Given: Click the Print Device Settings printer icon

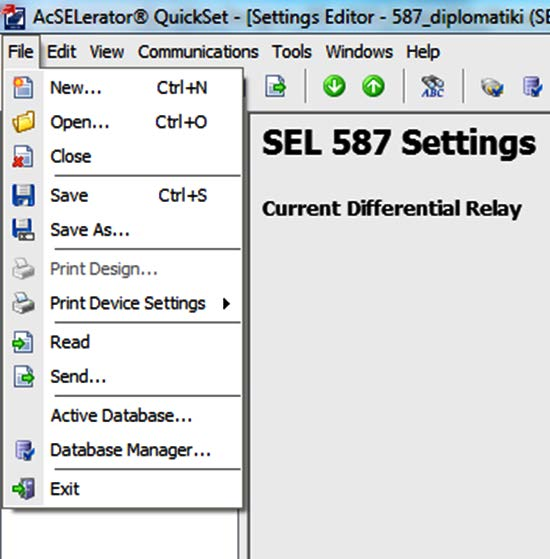Looking at the screenshot, I should (23, 303).
